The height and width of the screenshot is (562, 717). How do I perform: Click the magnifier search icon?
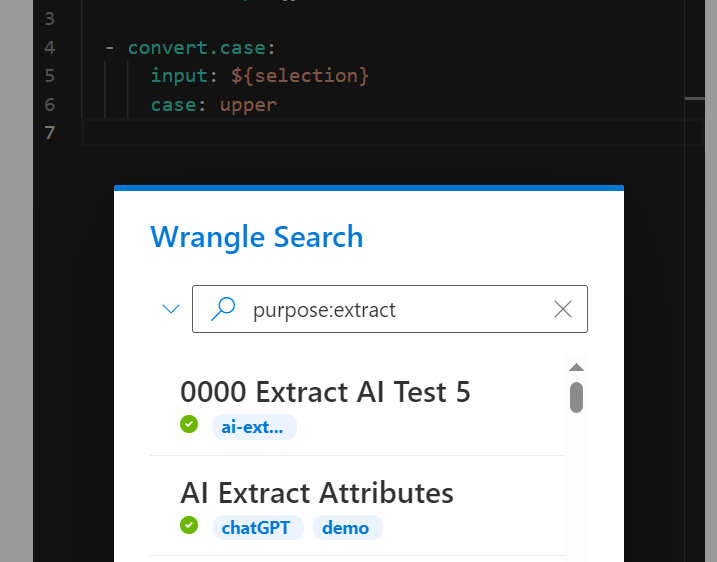coord(223,309)
